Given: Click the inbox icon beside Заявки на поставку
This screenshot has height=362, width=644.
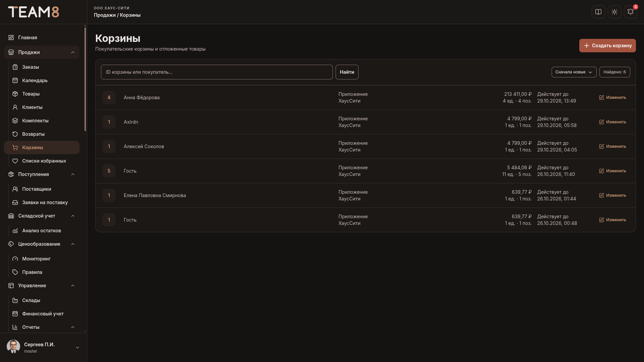Looking at the screenshot, I should pyautogui.click(x=15, y=202).
